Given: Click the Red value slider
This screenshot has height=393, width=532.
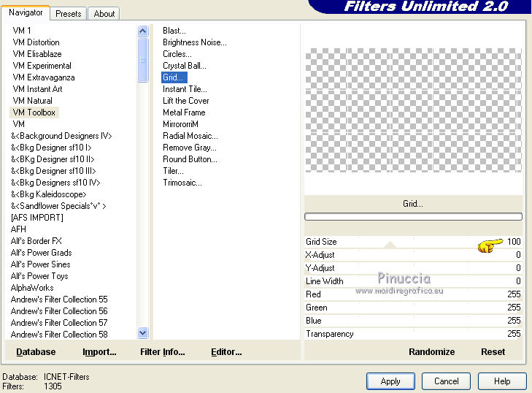Looking at the screenshot, I should click(x=413, y=294).
